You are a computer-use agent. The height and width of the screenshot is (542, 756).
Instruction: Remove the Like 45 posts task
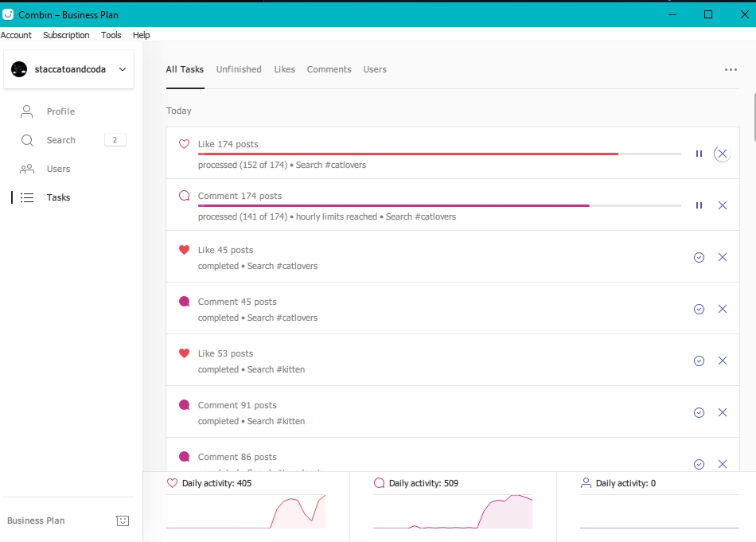(723, 257)
